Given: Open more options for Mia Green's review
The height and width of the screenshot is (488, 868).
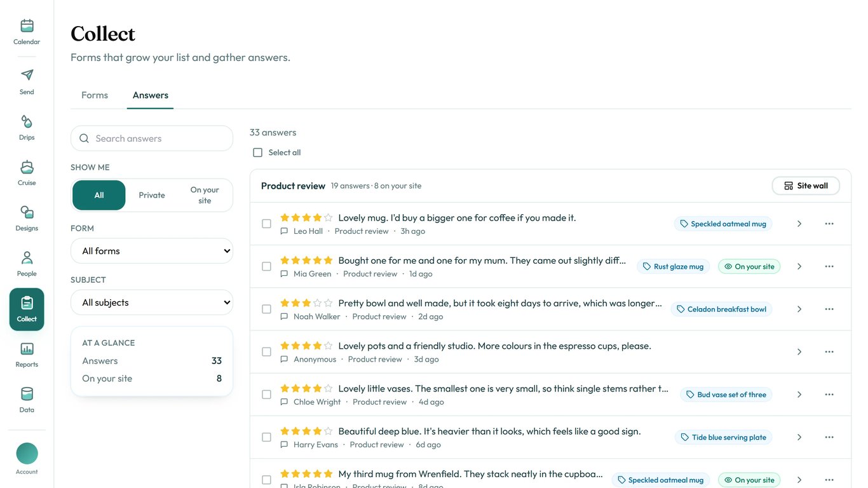Looking at the screenshot, I should pos(829,266).
